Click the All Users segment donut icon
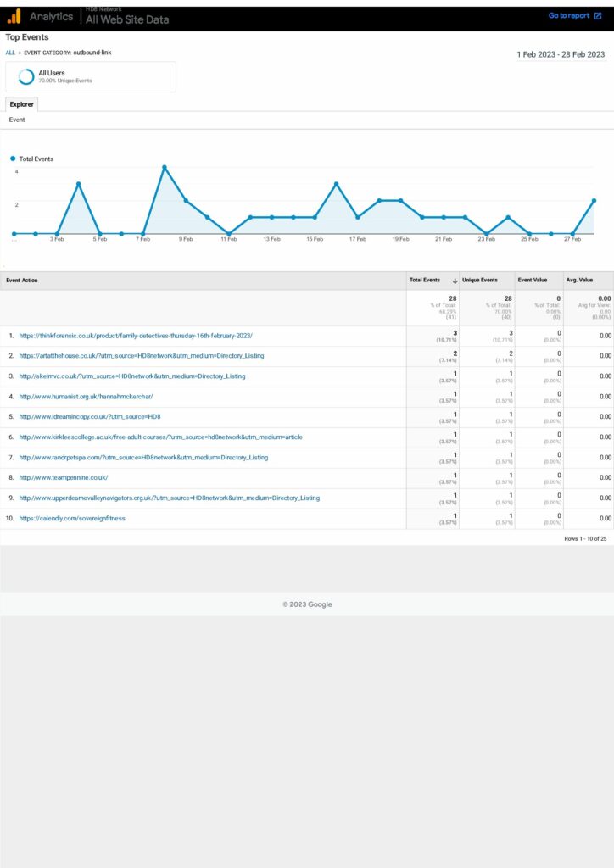 pyautogui.click(x=26, y=76)
